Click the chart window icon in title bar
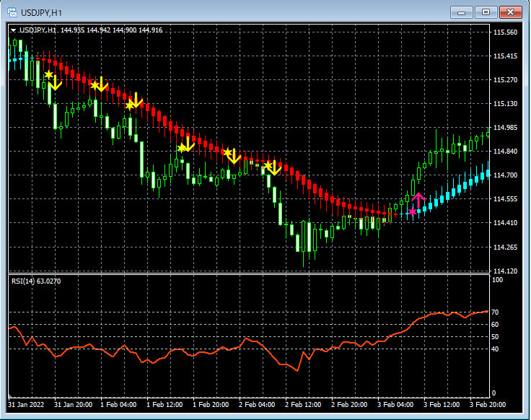Image resolution: width=531 pixels, height=420 pixels. coord(12,12)
